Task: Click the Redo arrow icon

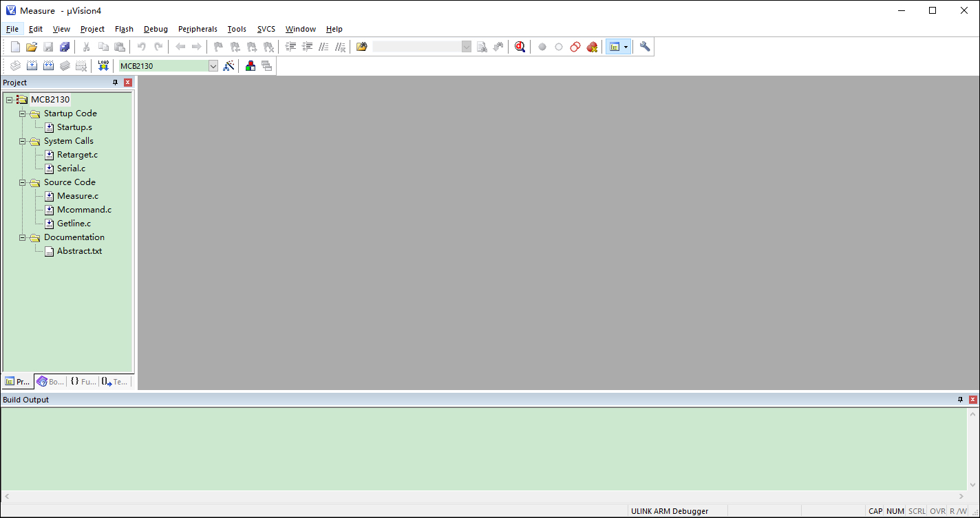Action: pos(158,47)
